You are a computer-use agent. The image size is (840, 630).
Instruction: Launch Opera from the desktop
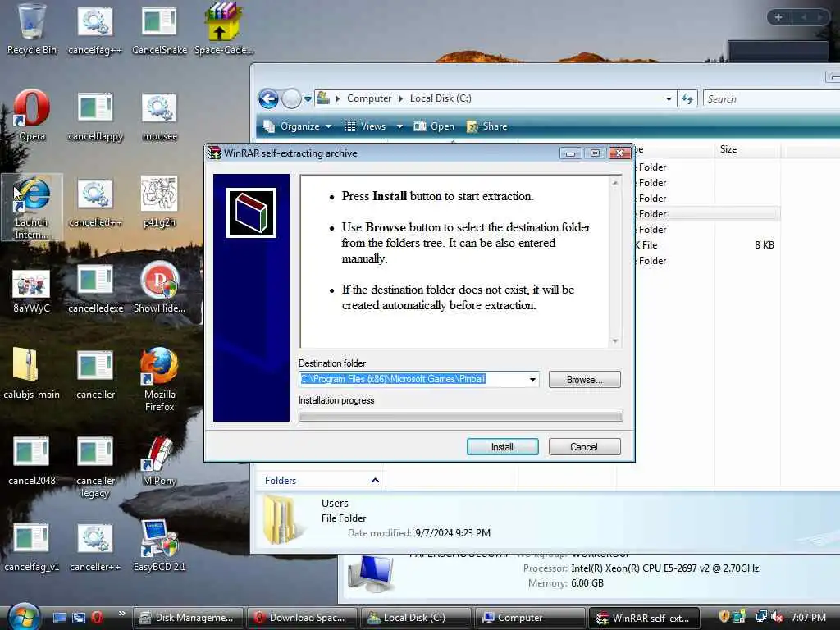tap(31, 115)
